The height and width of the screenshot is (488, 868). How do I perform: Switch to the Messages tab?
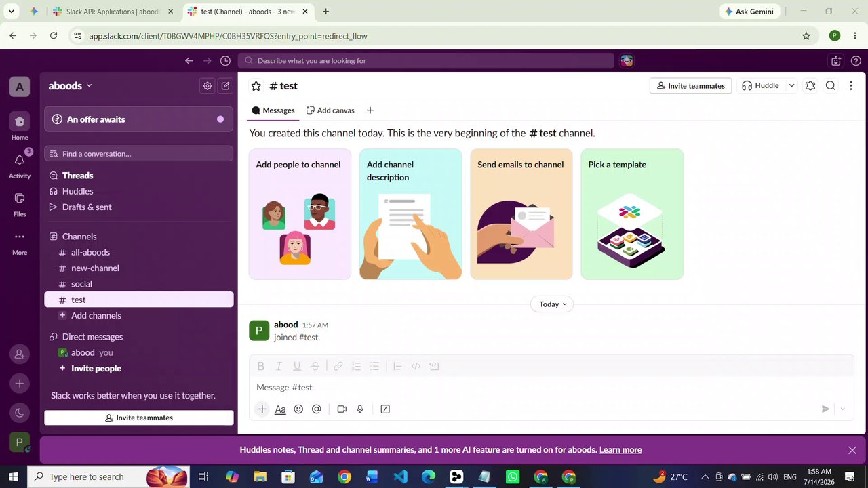273,110
